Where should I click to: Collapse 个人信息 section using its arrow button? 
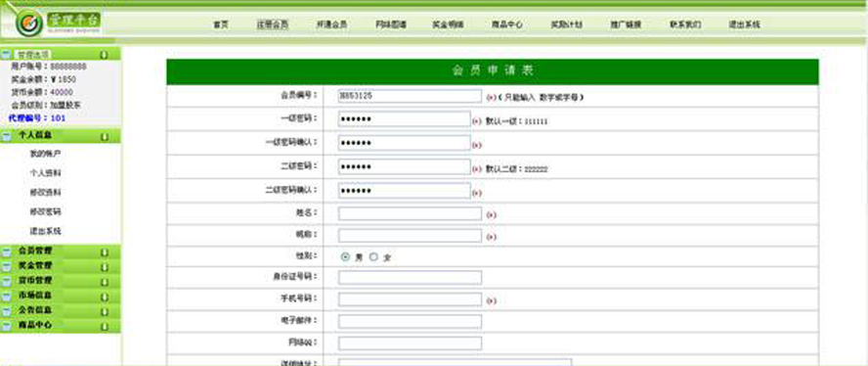tap(104, 136)
